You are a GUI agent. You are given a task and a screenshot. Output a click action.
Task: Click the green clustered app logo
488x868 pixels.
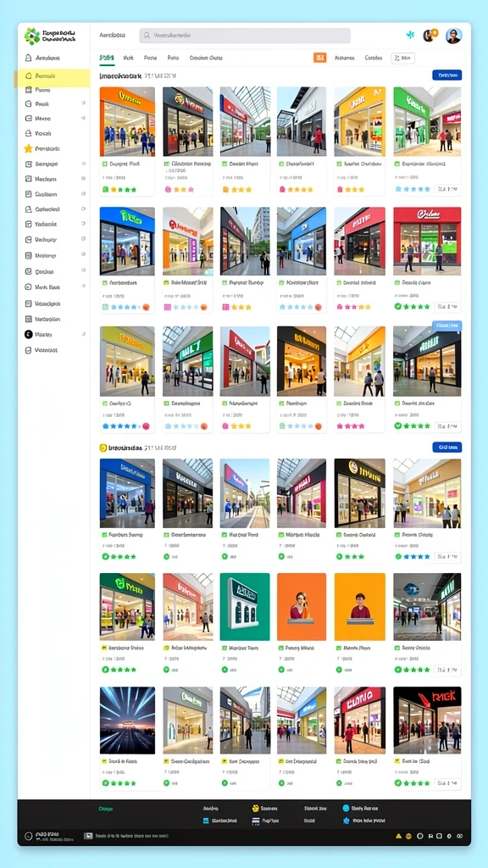(32, 36)
